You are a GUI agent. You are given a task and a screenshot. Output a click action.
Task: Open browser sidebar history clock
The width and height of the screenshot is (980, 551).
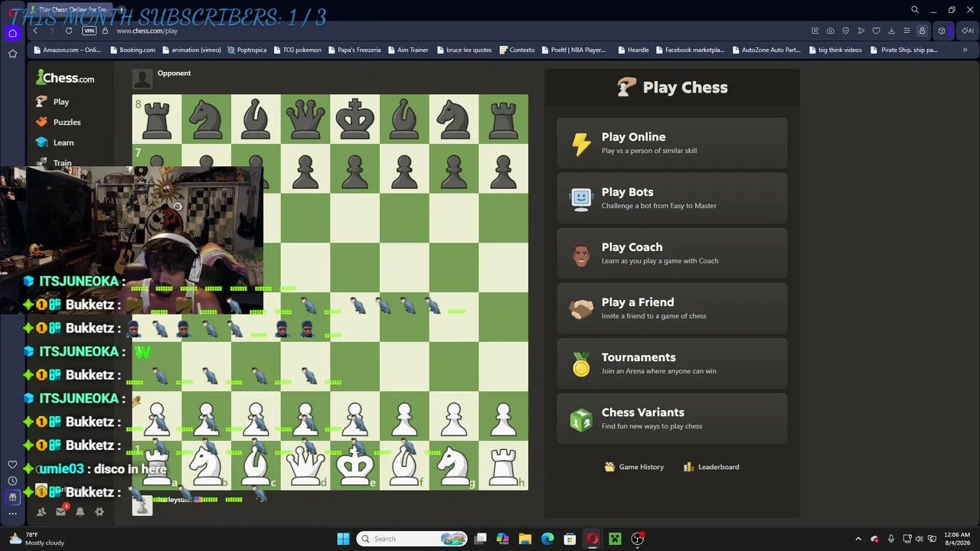(12, 481)
